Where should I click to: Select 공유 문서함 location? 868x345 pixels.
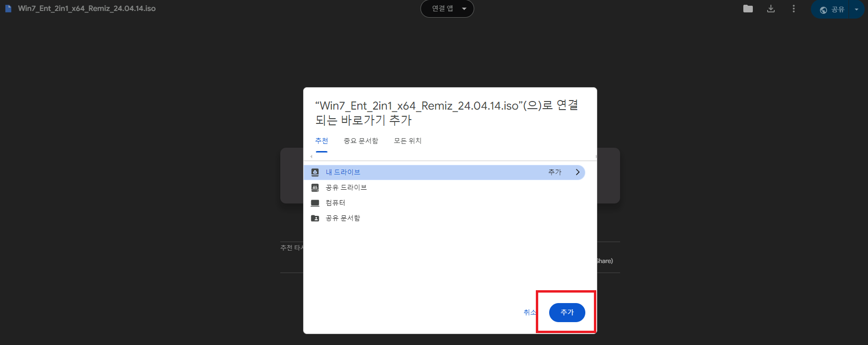(444, 218)
